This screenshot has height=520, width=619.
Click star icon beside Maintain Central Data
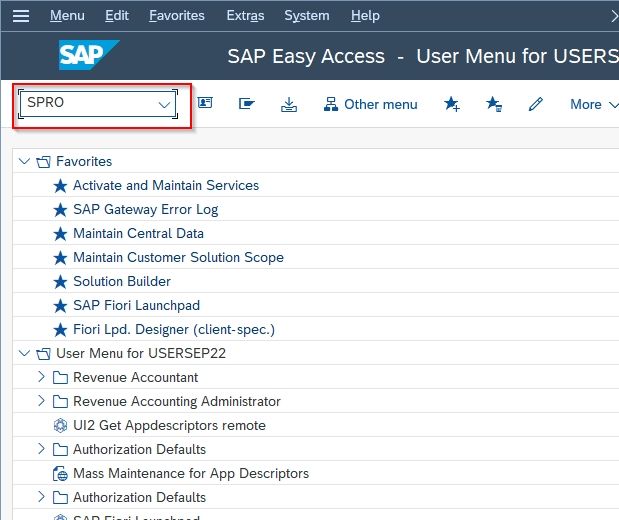(60, 234)
